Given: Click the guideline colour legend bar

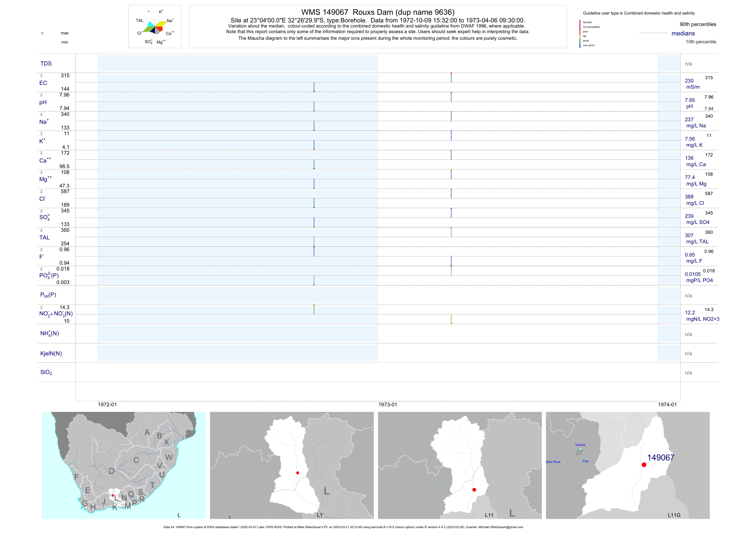Looking at the screenshot, I should 580,34.
